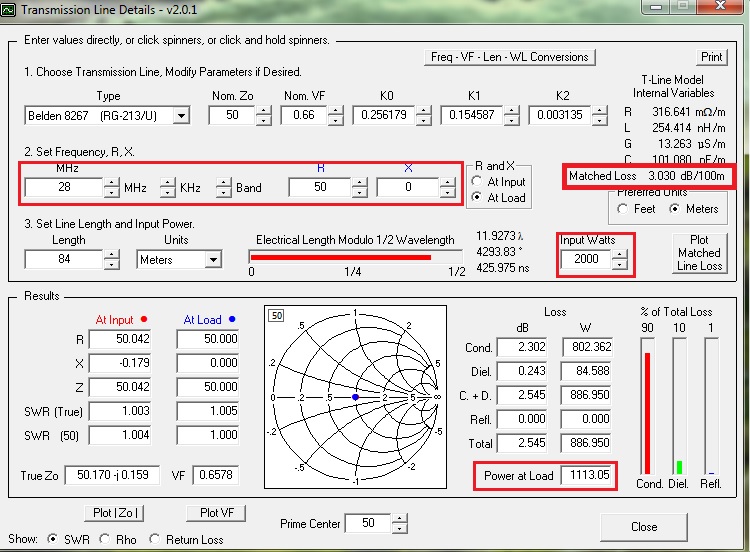Open Freq - VF - Len - WL Conversions
Viewport: 750px width, 552px height.
509,57
